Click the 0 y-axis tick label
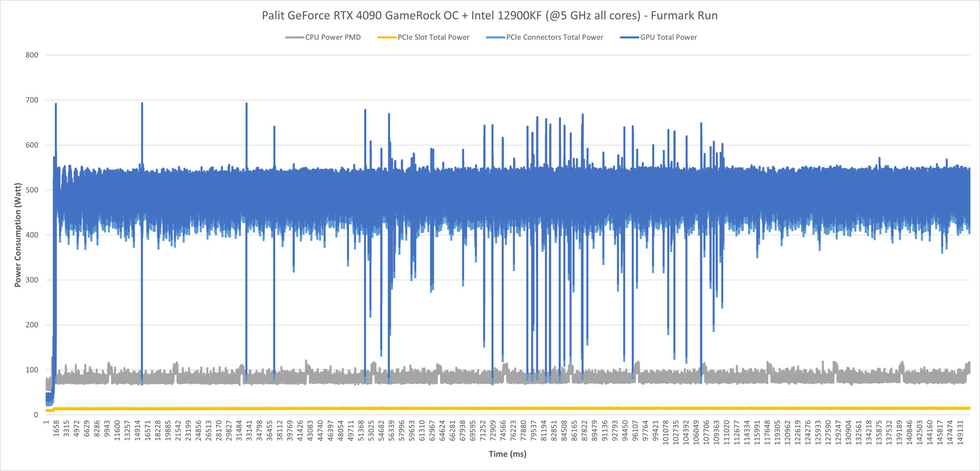The width and height of the screenshot is (980, 471). 36,415
